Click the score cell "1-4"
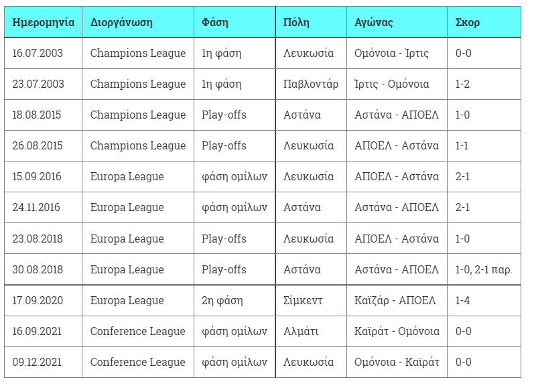This screenshot has height=392, width=534. tap(462, 300)
